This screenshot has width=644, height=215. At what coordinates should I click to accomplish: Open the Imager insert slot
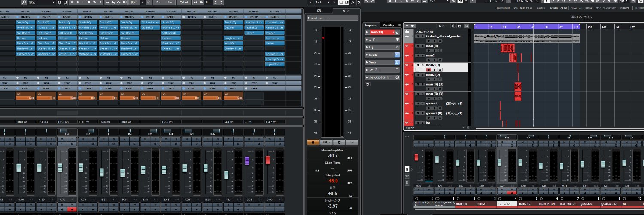(x=275, y=33)
